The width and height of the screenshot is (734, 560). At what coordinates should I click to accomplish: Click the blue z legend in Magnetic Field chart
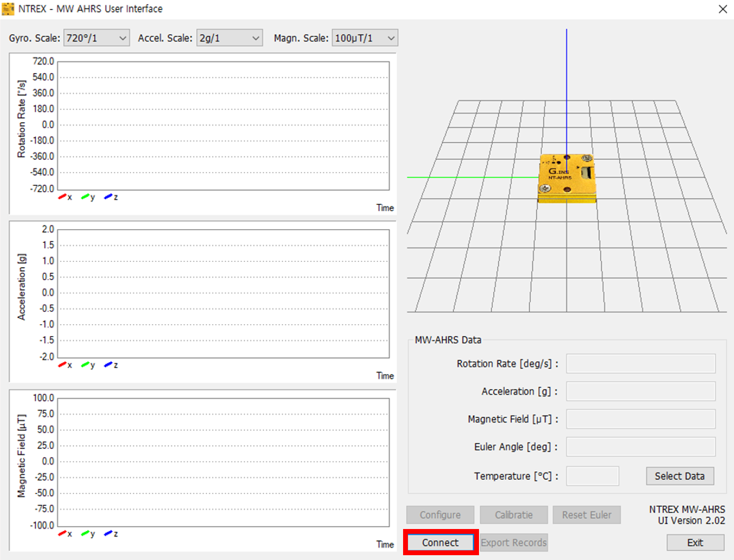click(111, 534)
